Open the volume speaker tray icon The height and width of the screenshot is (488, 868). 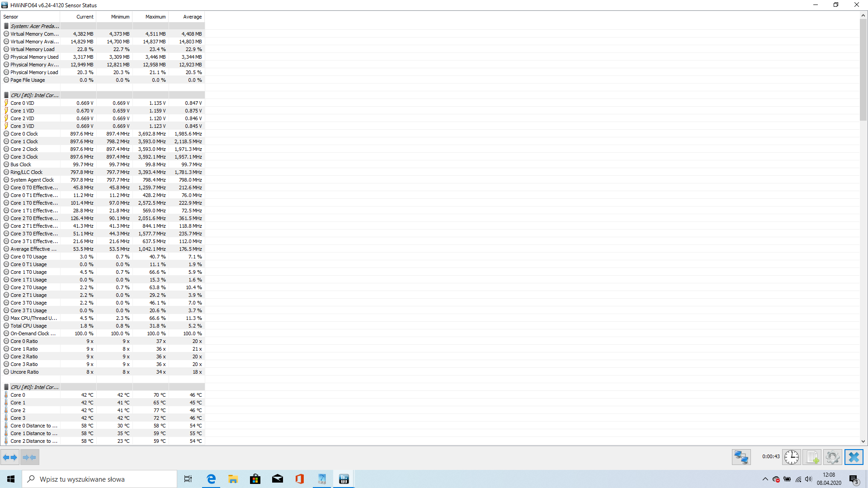pyautogui.click(x=809, y=479)
